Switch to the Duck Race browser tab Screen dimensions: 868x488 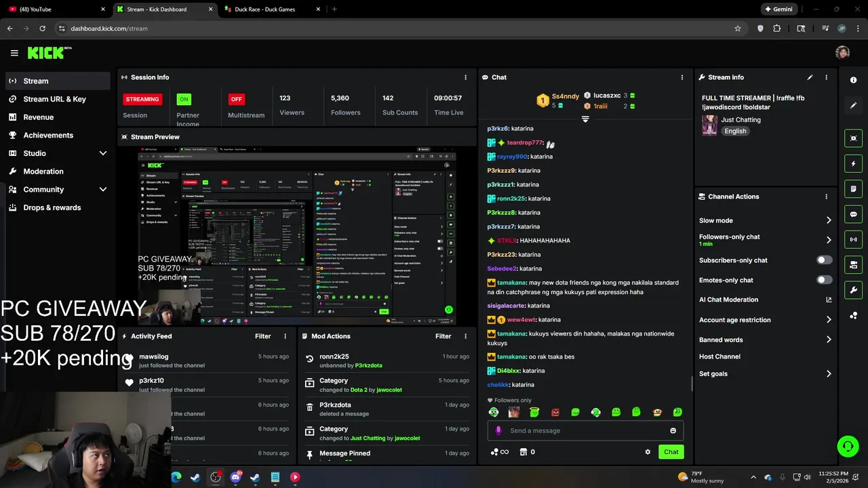(270, 9)
